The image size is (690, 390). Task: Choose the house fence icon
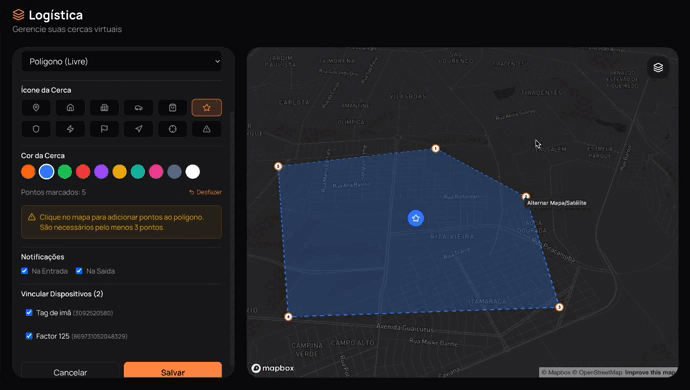click(x=70, y=107)
